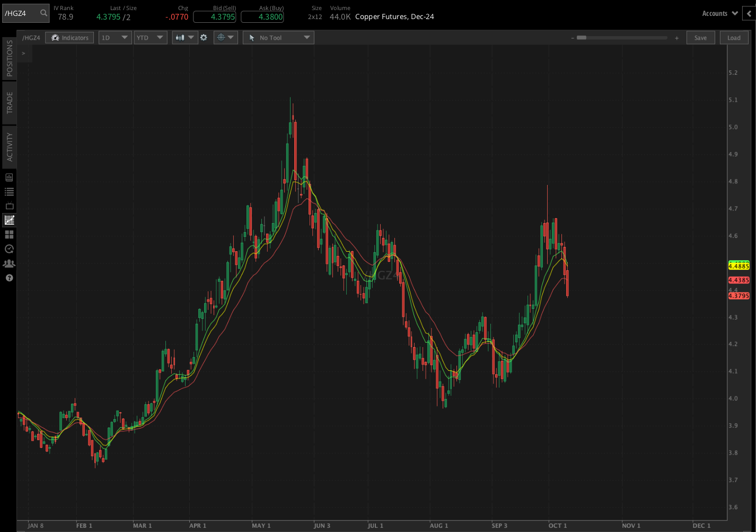Open the Indicators panel
756x532 pixels.
[69, 38]
